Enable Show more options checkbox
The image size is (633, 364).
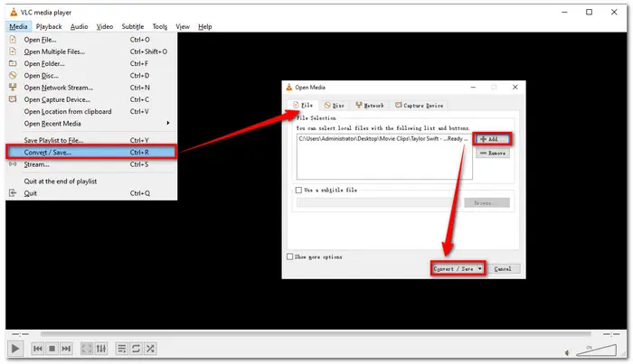tap(290, 257)
